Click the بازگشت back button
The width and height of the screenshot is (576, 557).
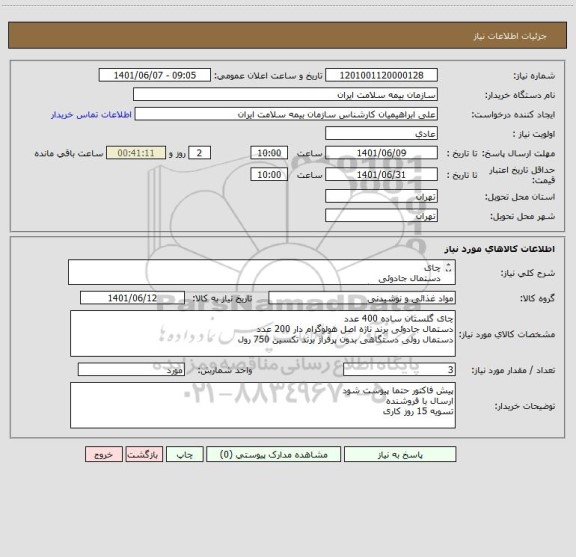point(144,454)
